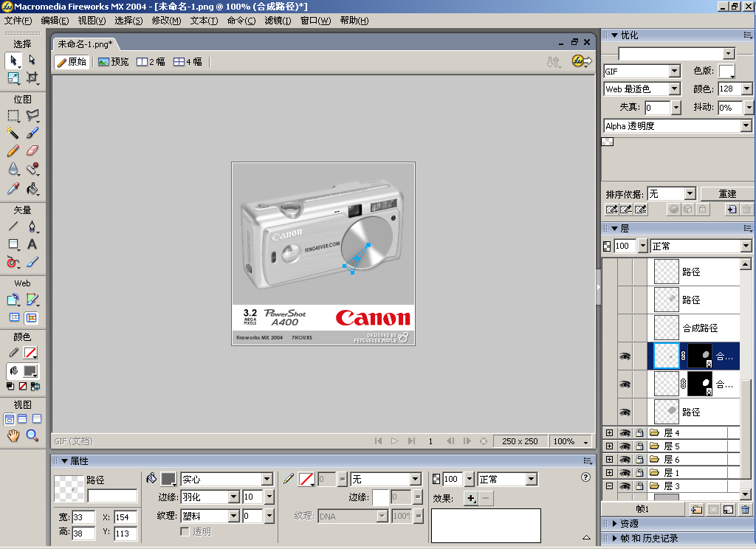Screen dimensions: 756x549
Task: Select the Eraser tool
Action: (x=32, y=151)
